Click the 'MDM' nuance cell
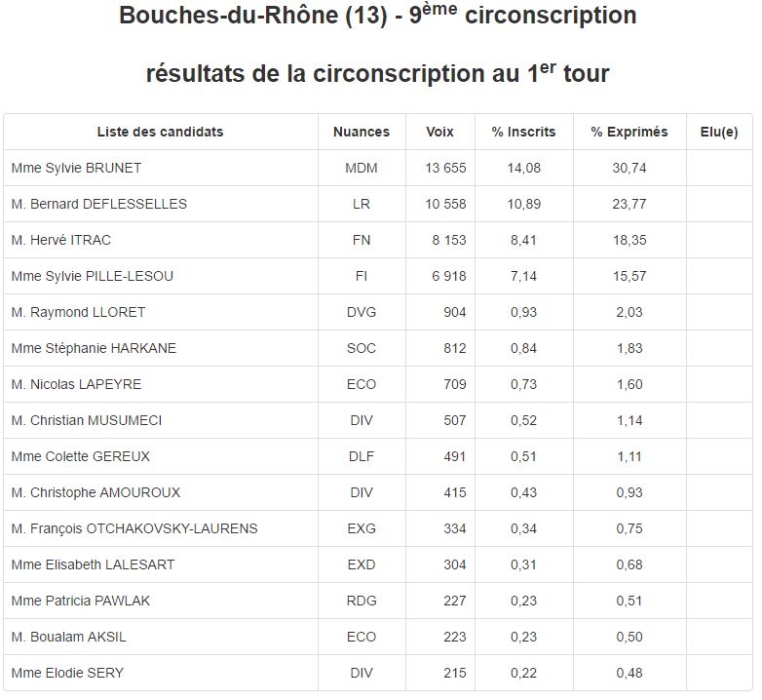 coord(361,168)
